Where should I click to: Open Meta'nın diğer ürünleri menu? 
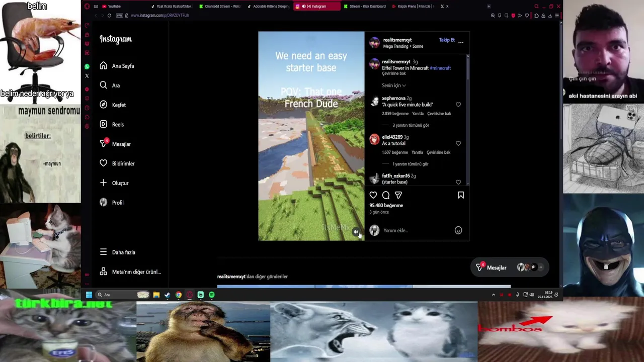(x=130, y=272)
